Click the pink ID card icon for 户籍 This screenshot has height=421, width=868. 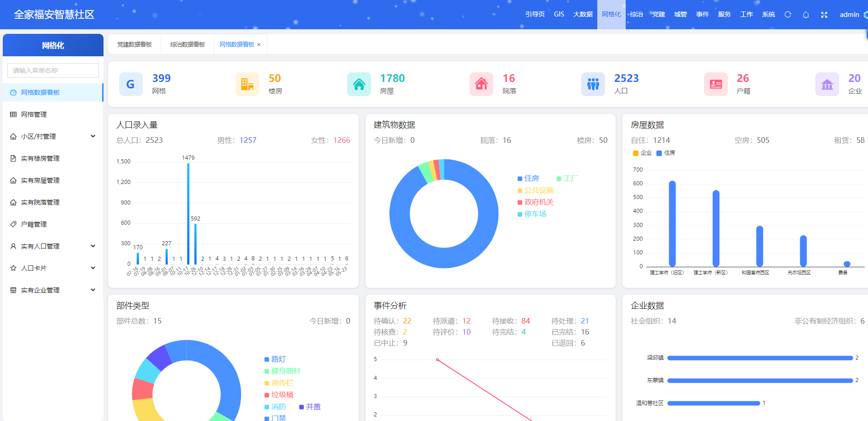[716, 84]
